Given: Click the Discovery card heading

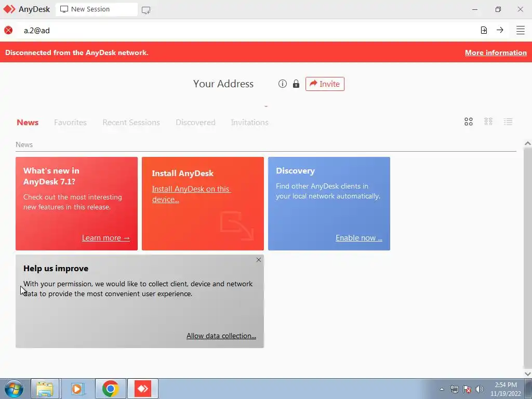Looking at the screenshot, I should tap(295, 170).
